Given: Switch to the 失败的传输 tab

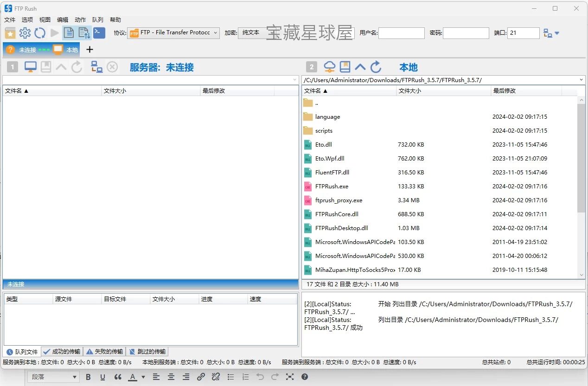Looking at the screenshot, I should click(x=104, y=352).
